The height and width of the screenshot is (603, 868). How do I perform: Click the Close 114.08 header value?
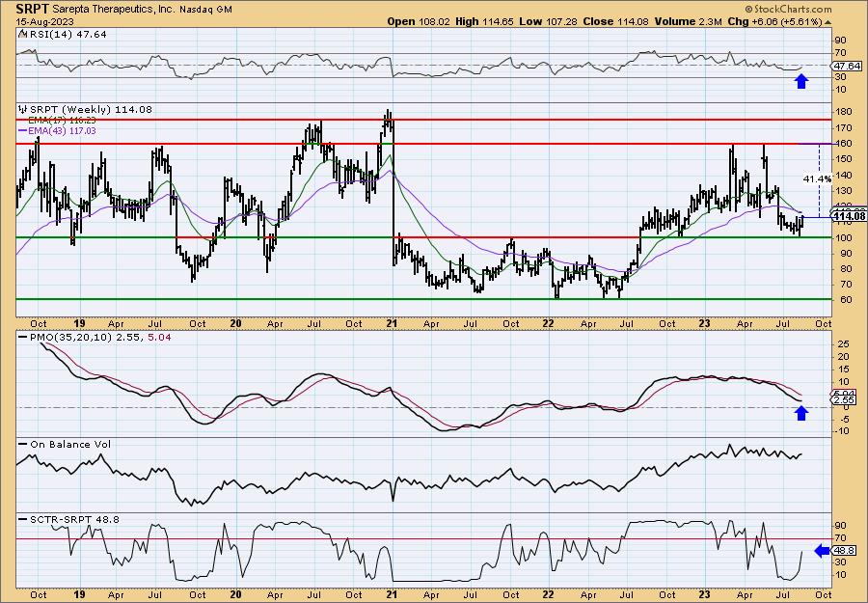(x=615, y=21)
